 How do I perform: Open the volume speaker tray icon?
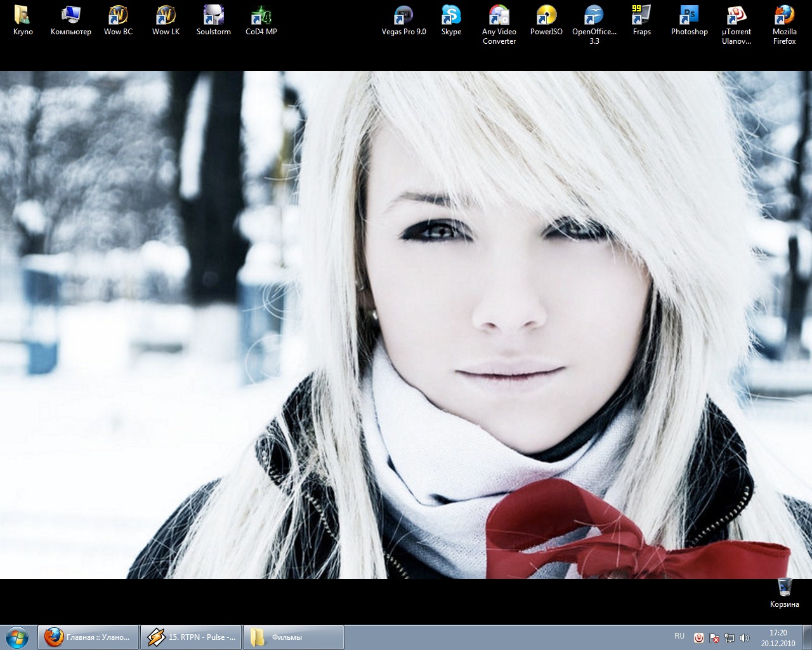[x=744, y=638]
